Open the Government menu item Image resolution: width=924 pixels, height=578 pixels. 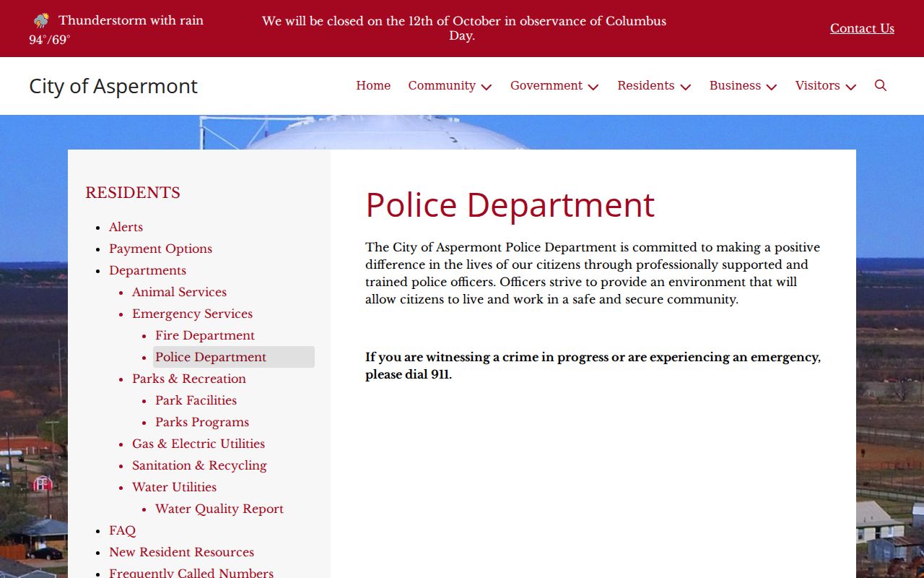[546, 85]
